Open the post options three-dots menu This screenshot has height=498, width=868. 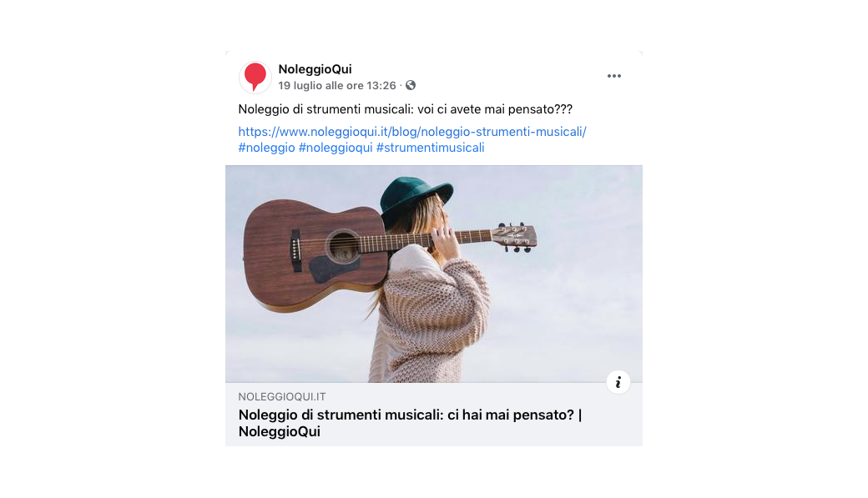pyautogui.click(x=614, y=77)
